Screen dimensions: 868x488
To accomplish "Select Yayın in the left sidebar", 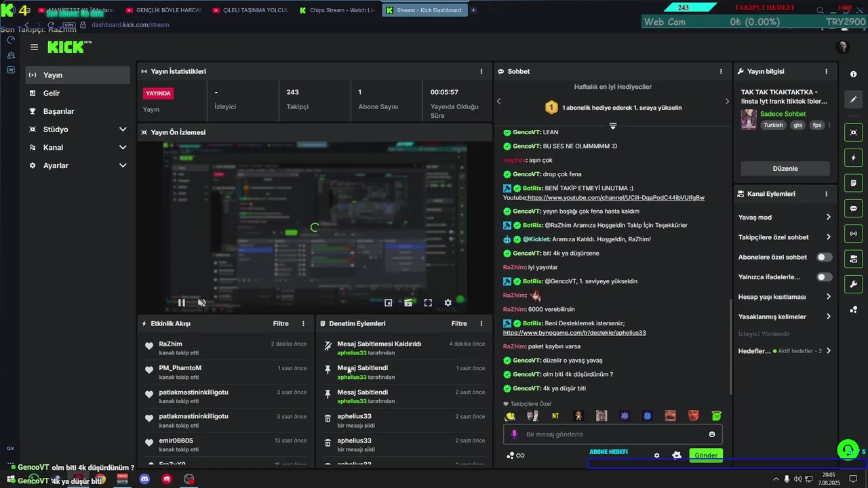I will coord(77,75).
